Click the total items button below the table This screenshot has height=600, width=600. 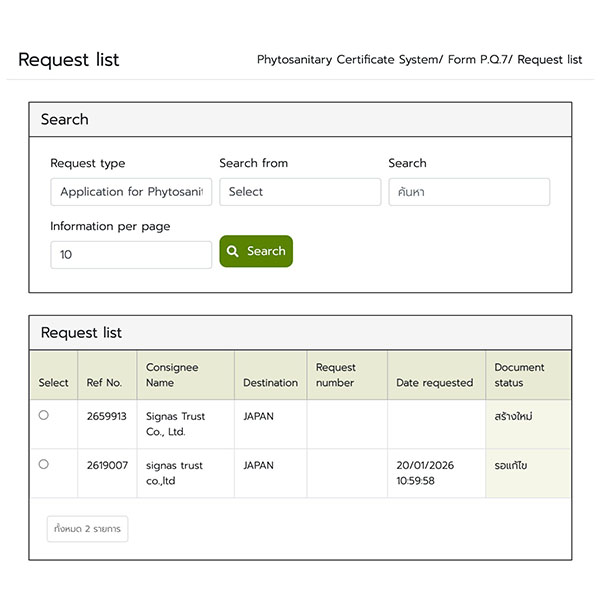[87, 529]
